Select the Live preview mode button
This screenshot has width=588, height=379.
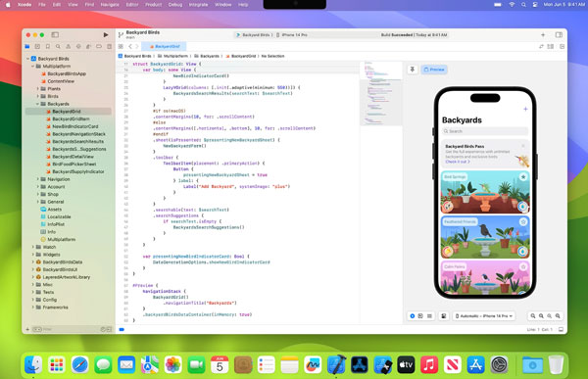pos(413,316)
